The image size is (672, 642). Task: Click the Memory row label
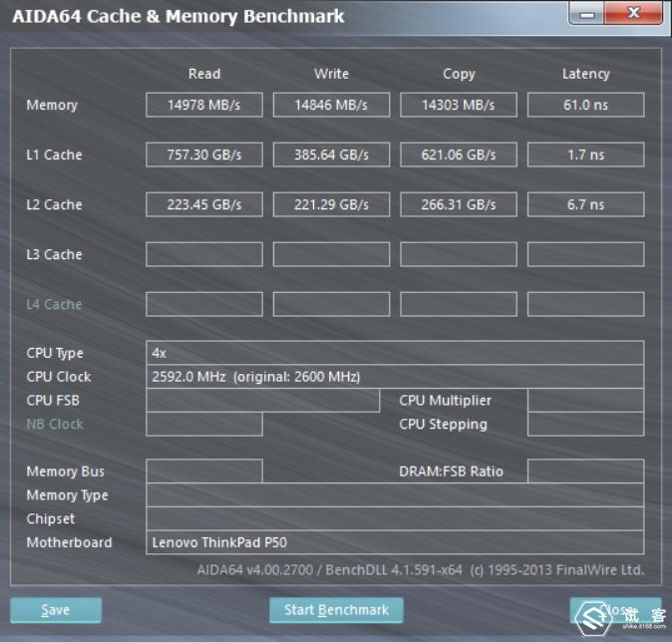pos(52,105)
